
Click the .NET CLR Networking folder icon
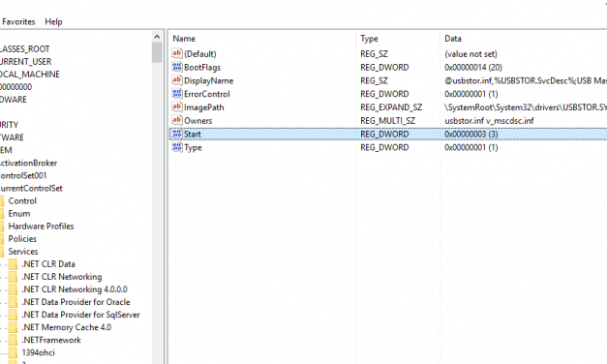pos(14,277)
